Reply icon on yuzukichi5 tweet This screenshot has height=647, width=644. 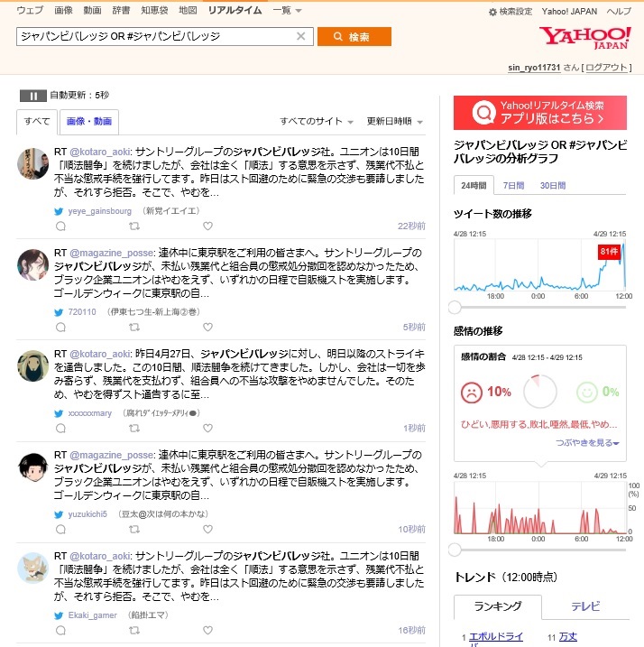tap(60, 530)
